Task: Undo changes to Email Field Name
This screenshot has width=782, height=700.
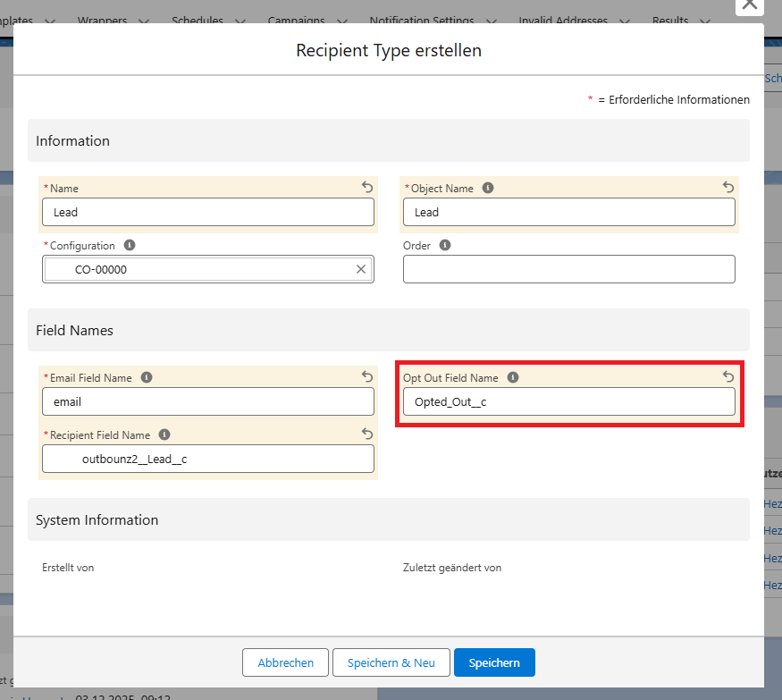Action: pos(367,377)
